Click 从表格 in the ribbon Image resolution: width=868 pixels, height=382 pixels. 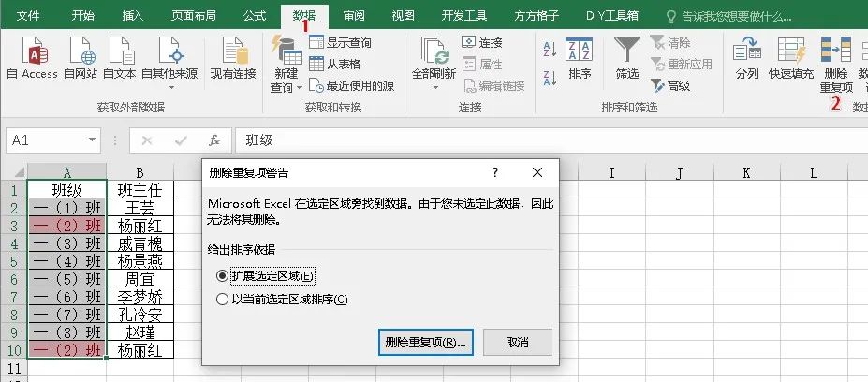point(335,65)
